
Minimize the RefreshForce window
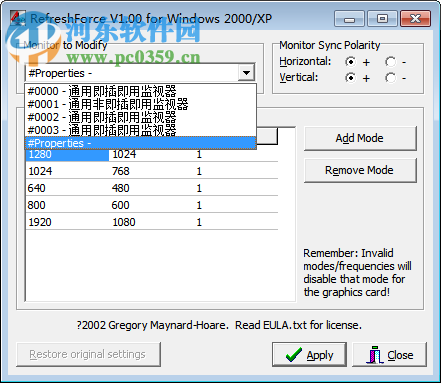[349, 19]
